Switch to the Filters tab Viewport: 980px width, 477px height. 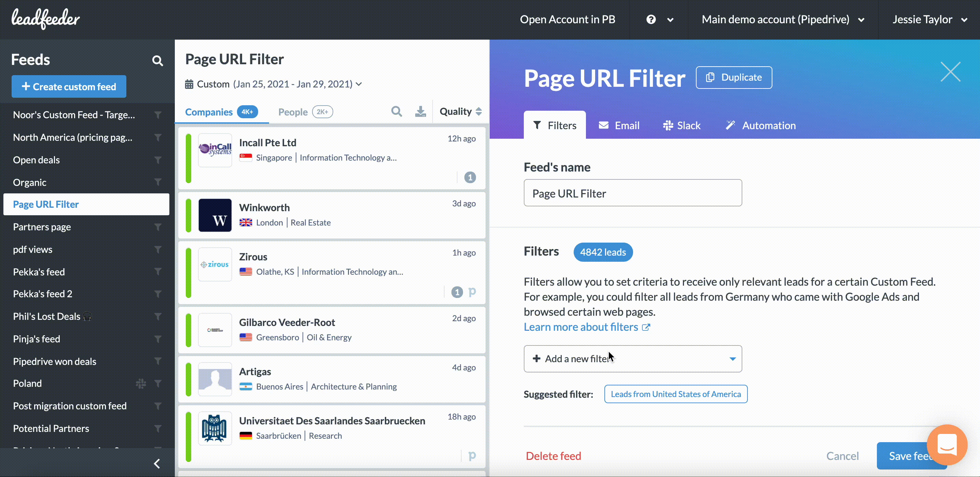[x=555, y=125]
